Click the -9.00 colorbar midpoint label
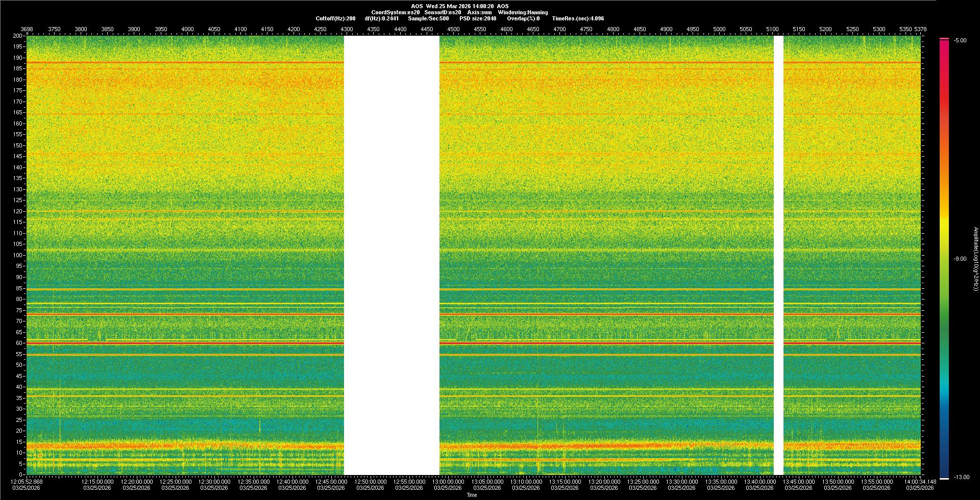 tap(960, 259)
